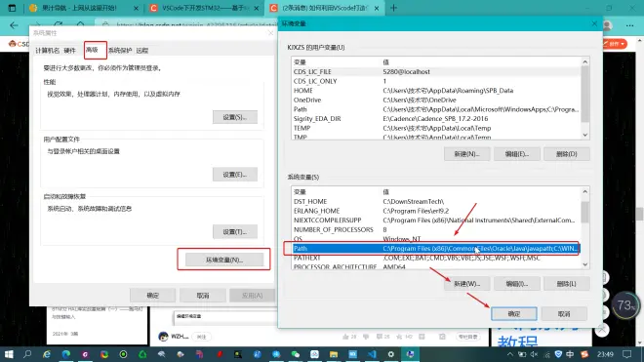Open a new browser tab with plus button
This screenshot has width=644, height=362.
point(393,8)
